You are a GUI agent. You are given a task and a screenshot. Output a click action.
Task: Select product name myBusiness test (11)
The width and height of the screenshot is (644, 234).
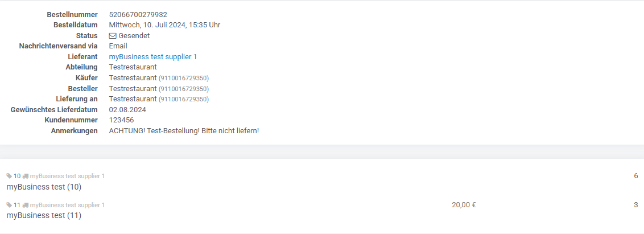(44, 215)
